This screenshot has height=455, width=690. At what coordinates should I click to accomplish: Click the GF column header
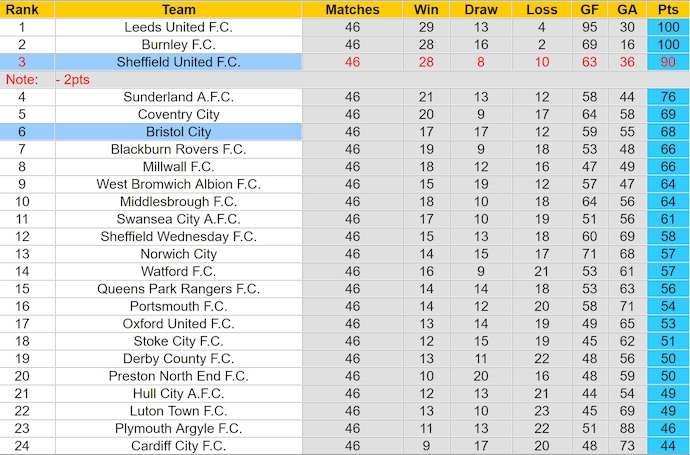[x=589, y=9]
